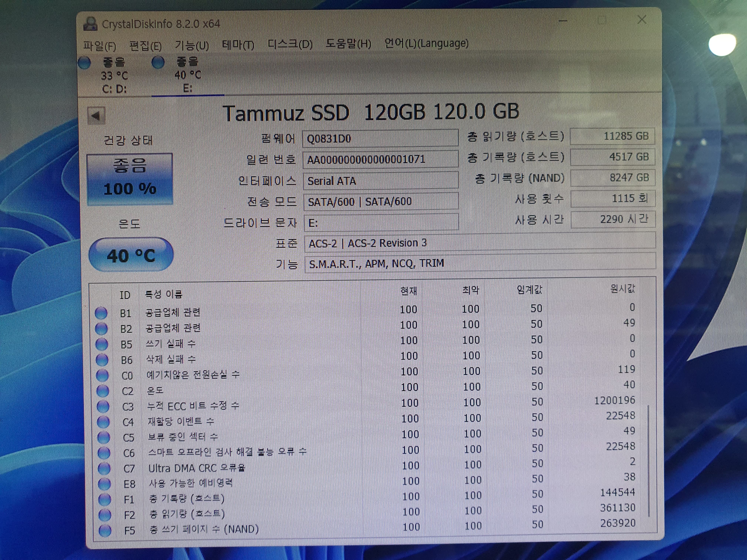Close the CrystalDiskInfo window
Screen dimensions: 747x560
(x=642, y=20)
